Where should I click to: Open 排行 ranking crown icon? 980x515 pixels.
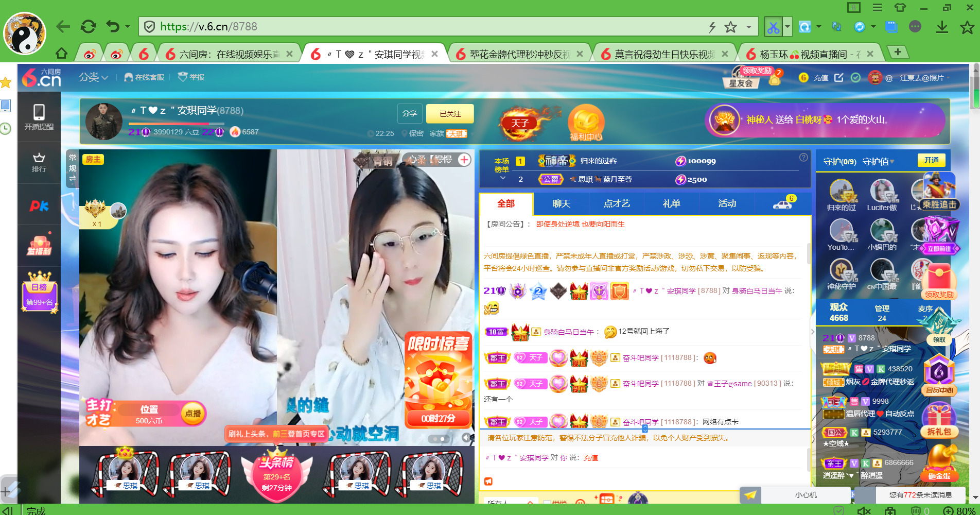pyautogui.click(x=39, y=163)
